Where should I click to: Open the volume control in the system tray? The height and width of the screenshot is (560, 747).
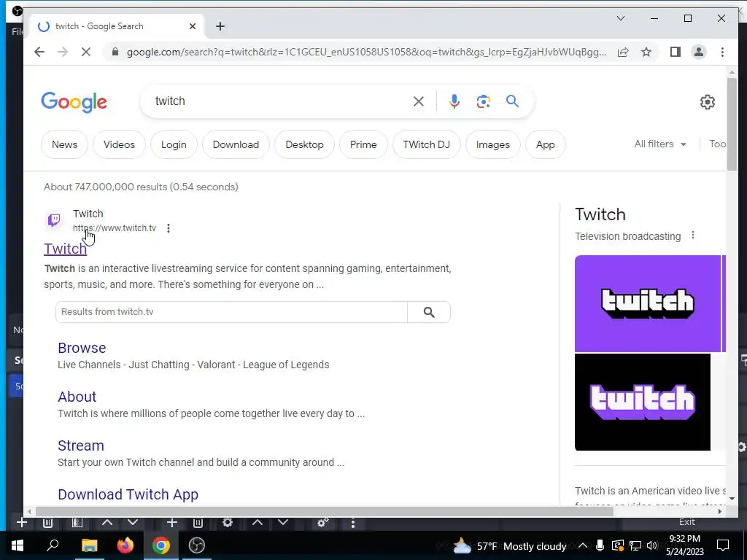[x=652, y=545]
